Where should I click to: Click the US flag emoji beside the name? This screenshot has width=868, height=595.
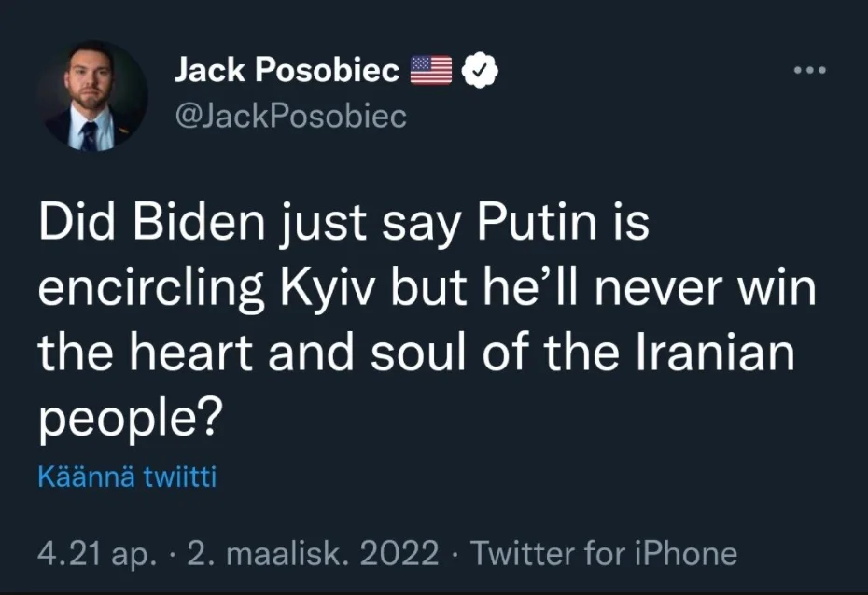pos(431,71)
